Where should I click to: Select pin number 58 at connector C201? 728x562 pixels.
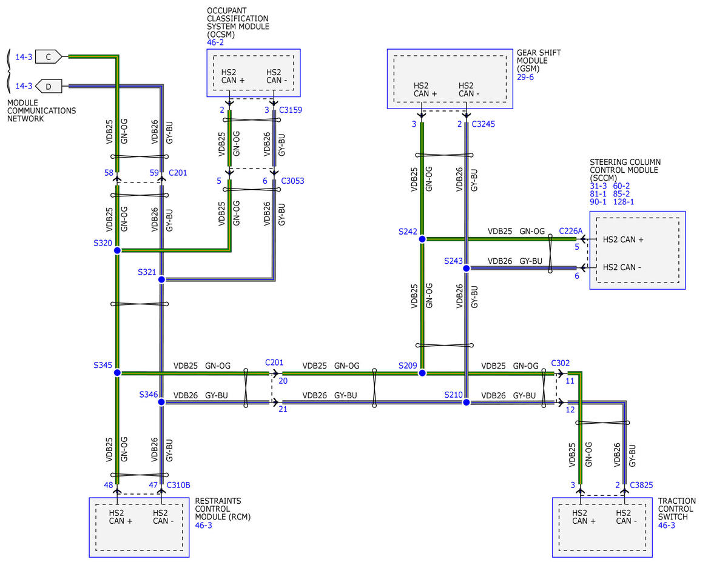pyautogui.click(x=109, y=173)
